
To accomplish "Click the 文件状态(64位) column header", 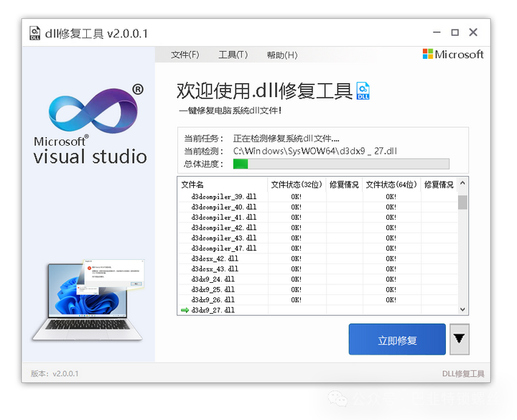I will (x=392, y=185).
